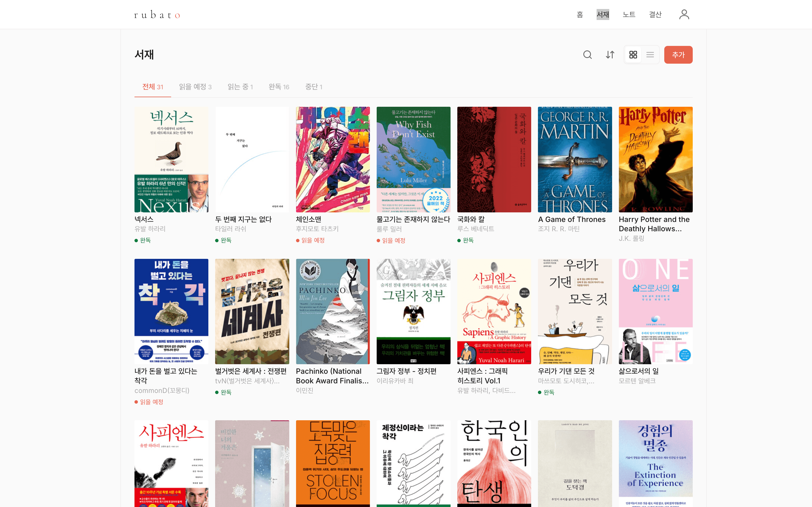
Task: Click the rubato logo
Action: click(157, 15)
